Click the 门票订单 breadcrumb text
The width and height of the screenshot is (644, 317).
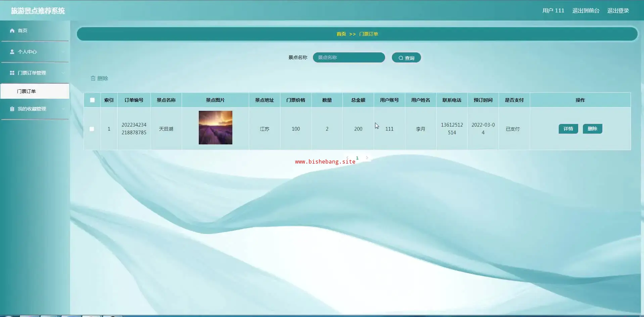(368, 34)
